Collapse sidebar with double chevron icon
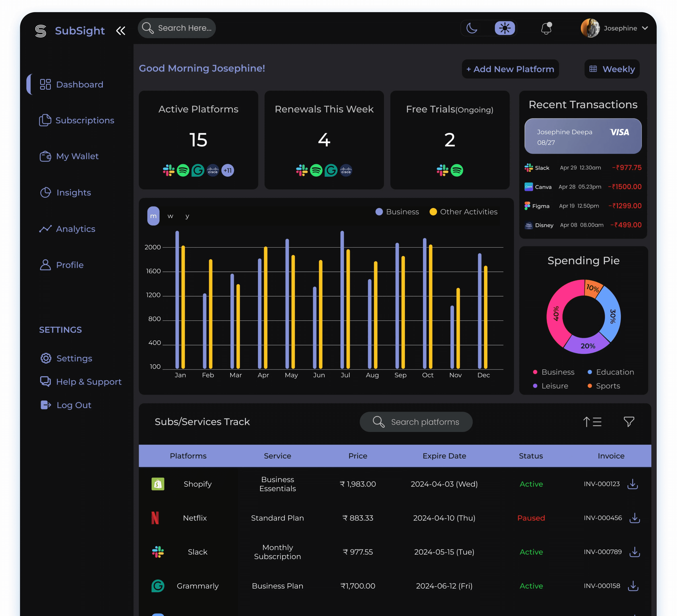677x616 pixels. 121,31
